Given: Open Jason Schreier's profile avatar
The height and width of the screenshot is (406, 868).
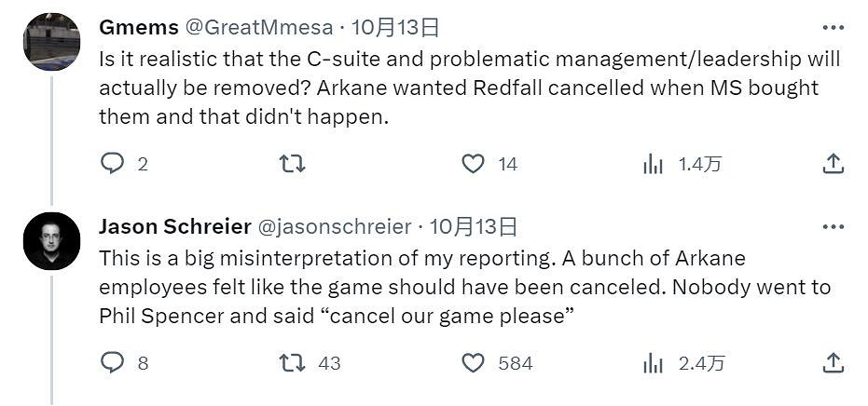Looking at the screenshot, I should point(51,241).
